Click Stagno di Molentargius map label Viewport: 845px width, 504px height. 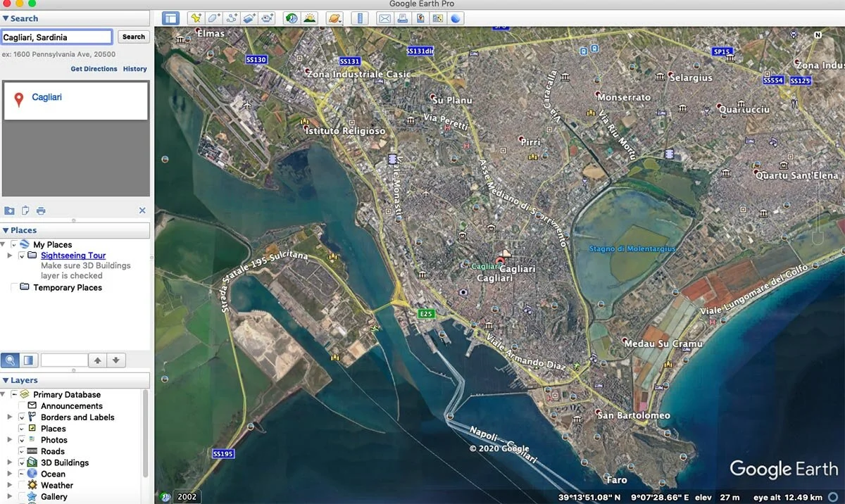[x=632, y=248]
